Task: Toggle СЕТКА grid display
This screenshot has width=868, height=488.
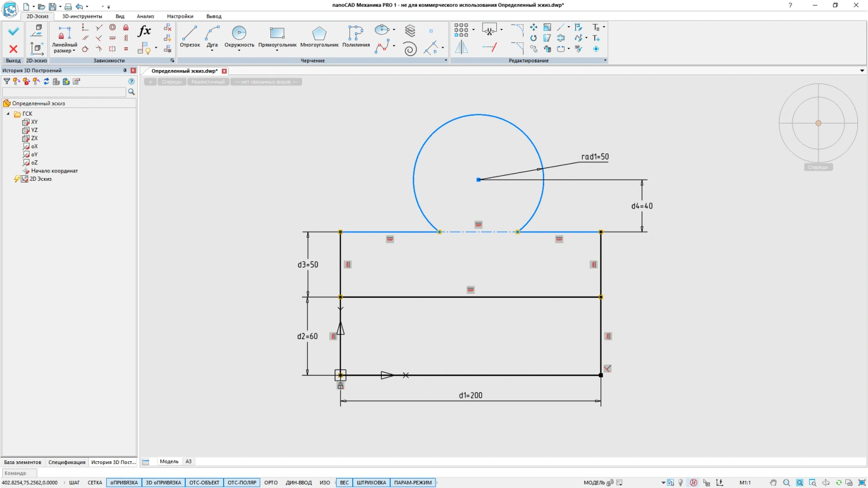Action: click(95, 482)
